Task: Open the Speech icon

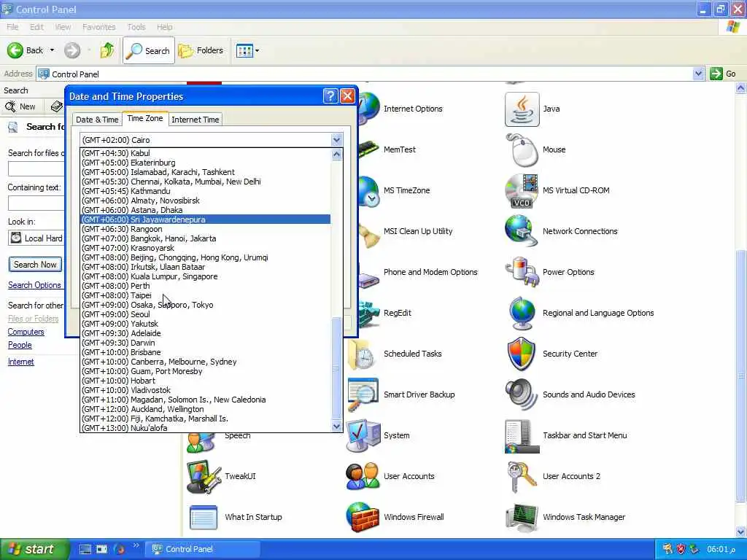Action: point(201,443)
